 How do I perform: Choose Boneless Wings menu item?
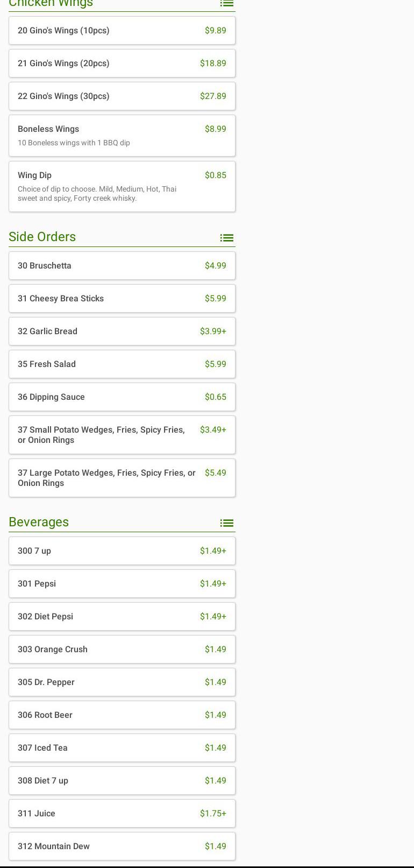point(122,136)
